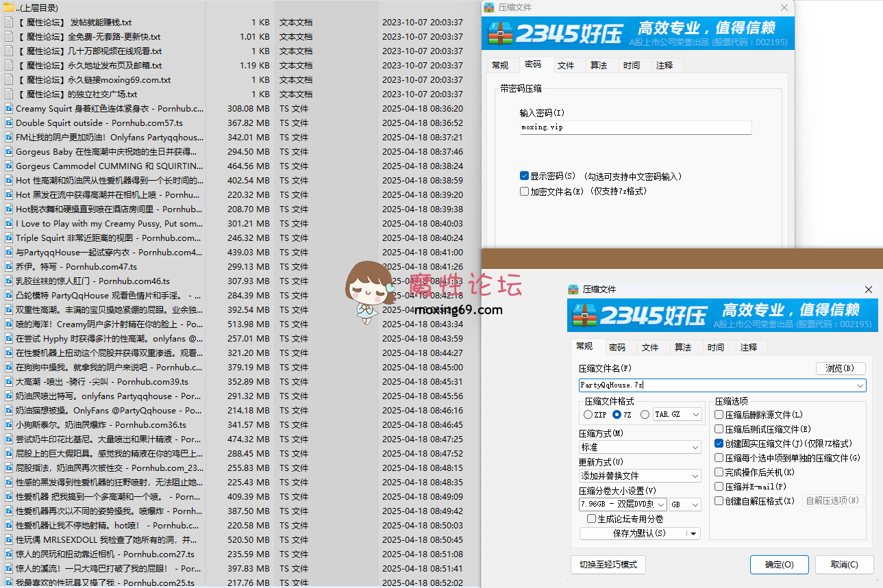Image resolution: width=883 pixels, height=588 pixels.
Task: Uncheck 显示密码(S) in the password tab
Action: (524, 175)
